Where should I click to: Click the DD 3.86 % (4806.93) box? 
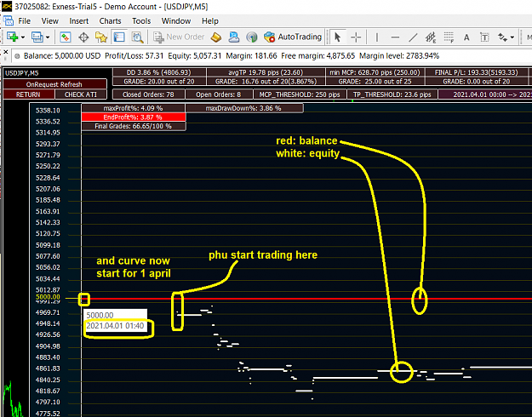tap(159, 72)
